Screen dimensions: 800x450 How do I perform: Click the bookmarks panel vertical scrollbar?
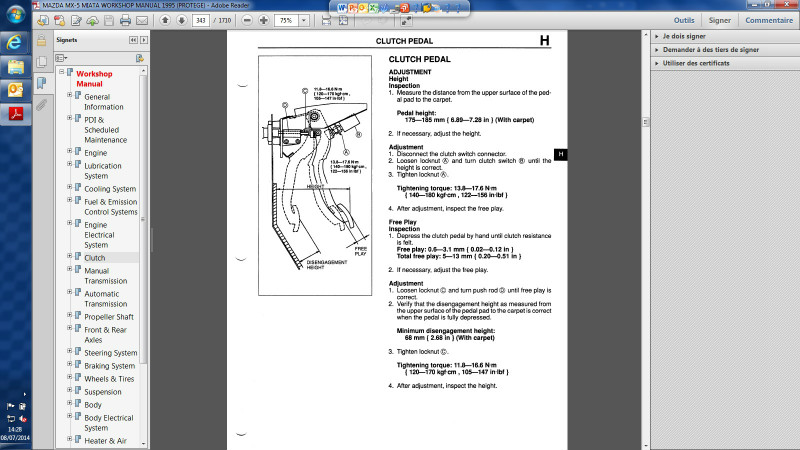coord(143,219)
